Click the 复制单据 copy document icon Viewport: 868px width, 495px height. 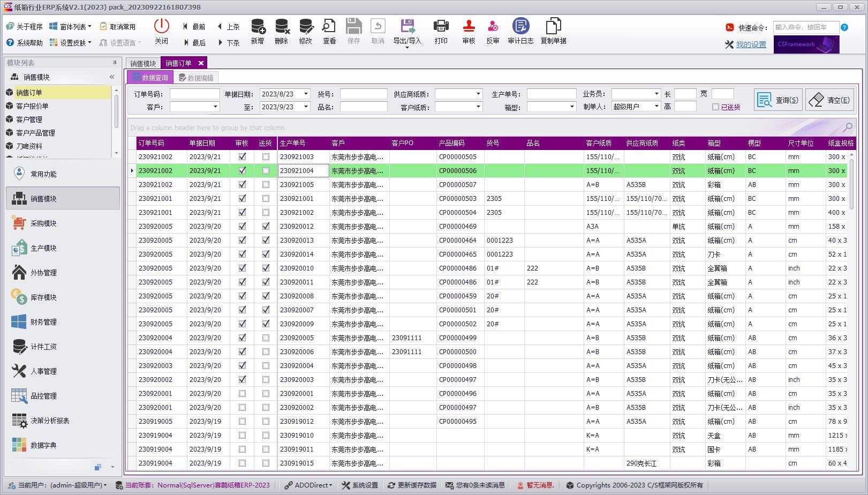coord(553,31)
